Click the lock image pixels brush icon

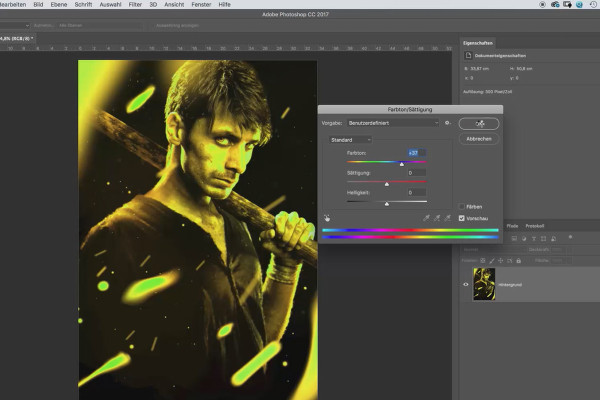tap(492, 261)
